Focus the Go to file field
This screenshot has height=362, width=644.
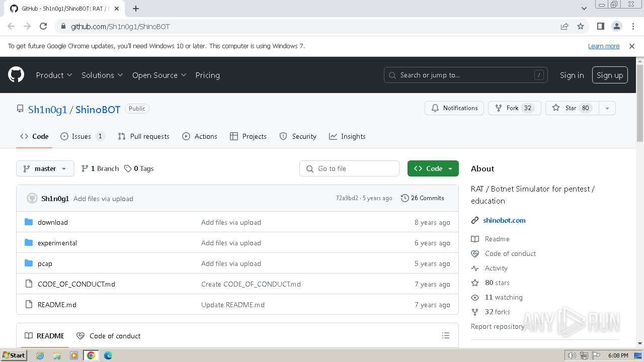click(354, 168)
